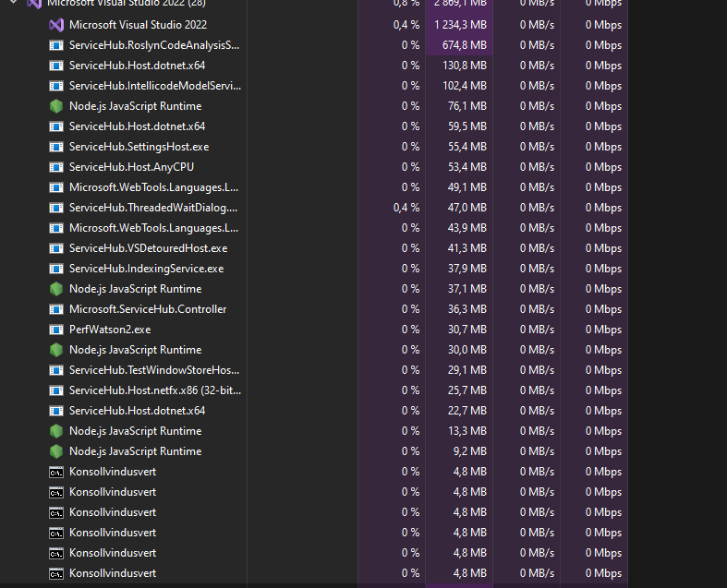The image size is (727, 588).
Task: Click the Microsoft.ServiceHub.Controller icon
Action: click(56, 309)
